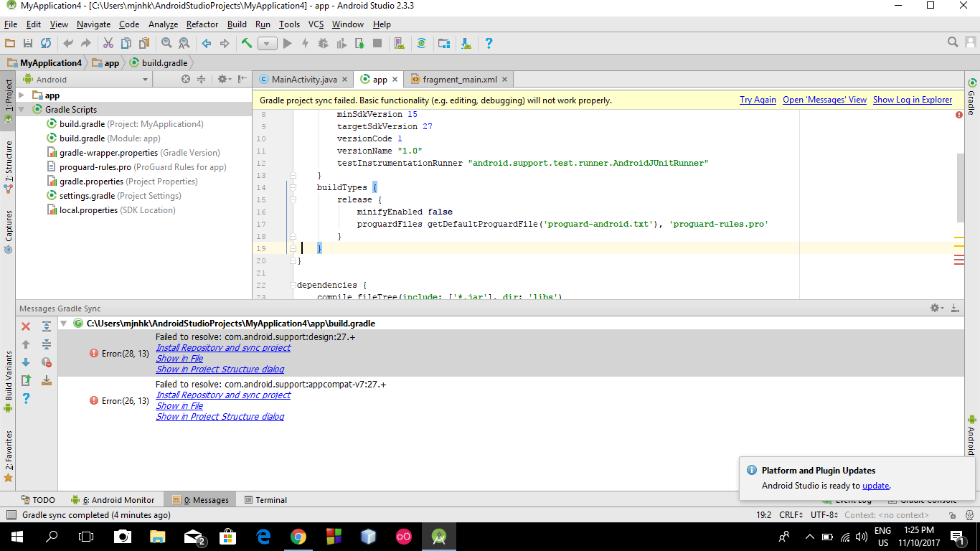Image resolution: width=980 pixels, height=551 pixels.
Task: Expand the app folder in project tree
Action: pyautogui.click(x=22, y=95)
